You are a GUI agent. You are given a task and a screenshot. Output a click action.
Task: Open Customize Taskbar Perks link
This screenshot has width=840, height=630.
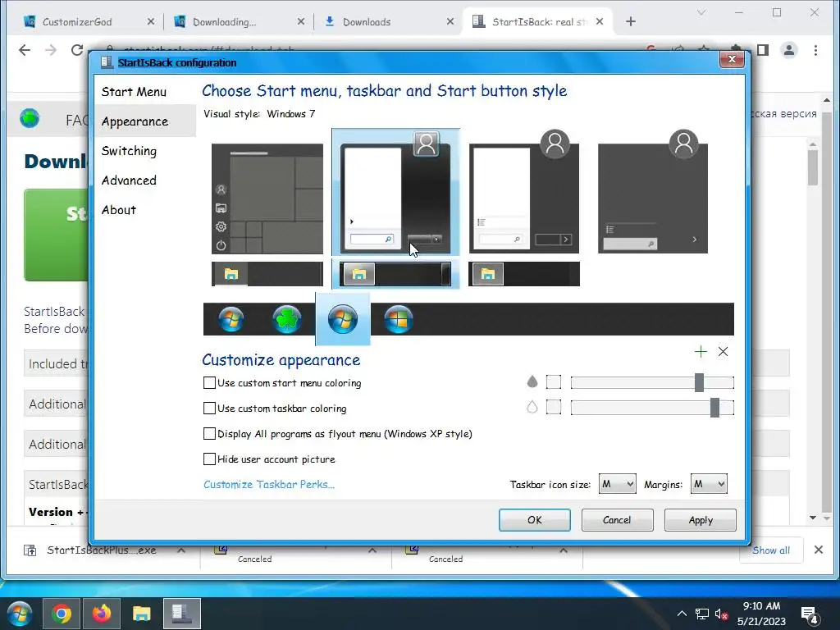click(269, 484)
